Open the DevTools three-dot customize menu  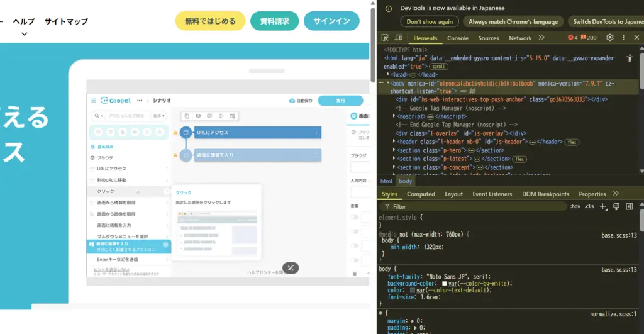pyautogui.click(x=623, y=37)
